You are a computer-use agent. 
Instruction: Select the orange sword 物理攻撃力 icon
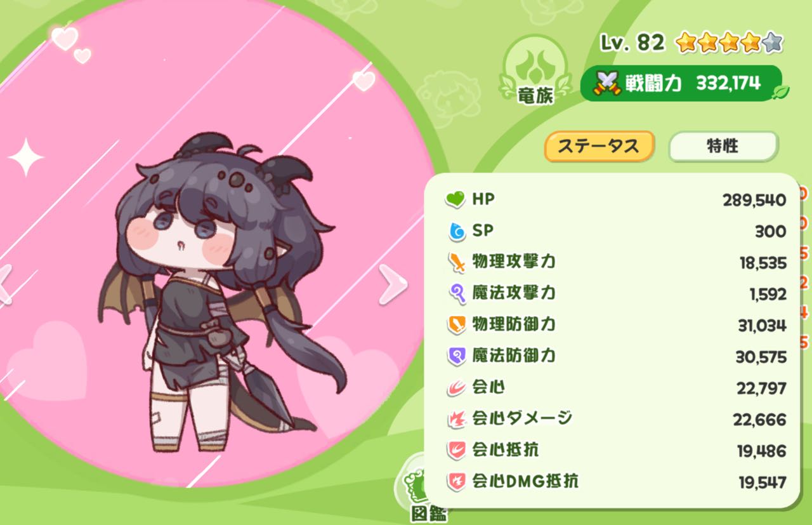[456, 262]
